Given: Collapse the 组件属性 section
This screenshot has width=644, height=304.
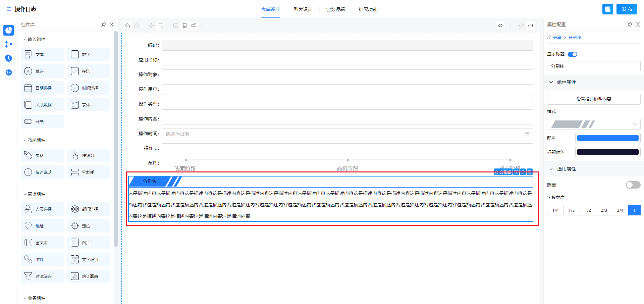Looking at the screenshot, I should 551,82.
